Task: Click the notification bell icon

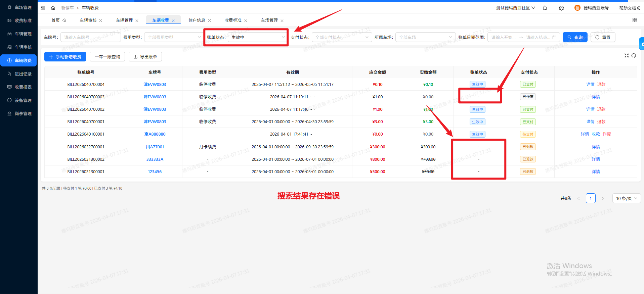Action: pyautogui.click(x=545, y=8)
